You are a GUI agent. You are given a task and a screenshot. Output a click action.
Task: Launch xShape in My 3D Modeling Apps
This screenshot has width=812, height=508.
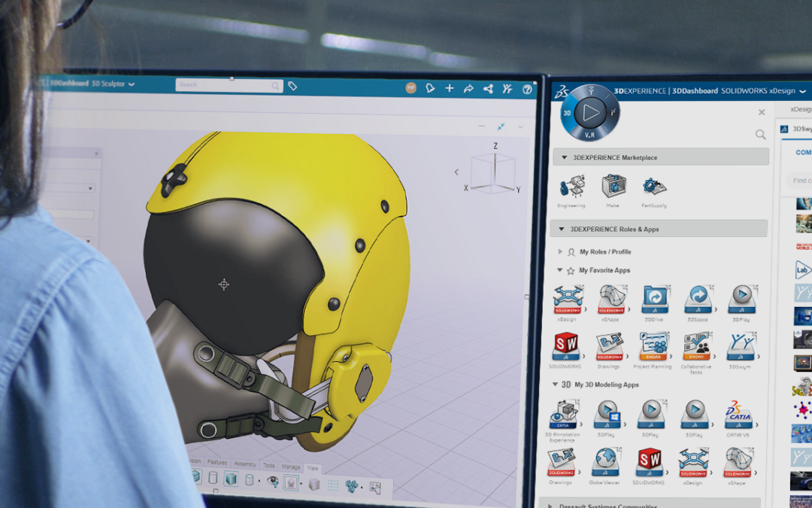pos(738,462)
